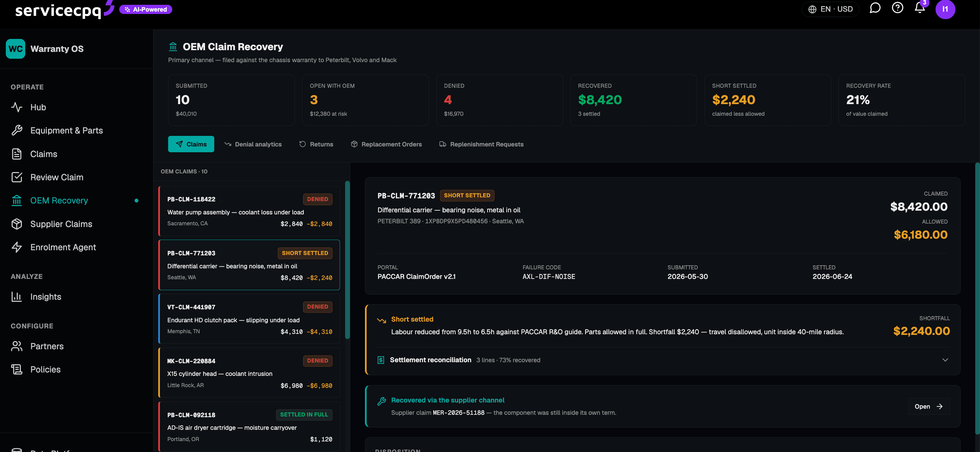
Task: Switch to the Replenishment Requests tab
Action: coord(481,144)
